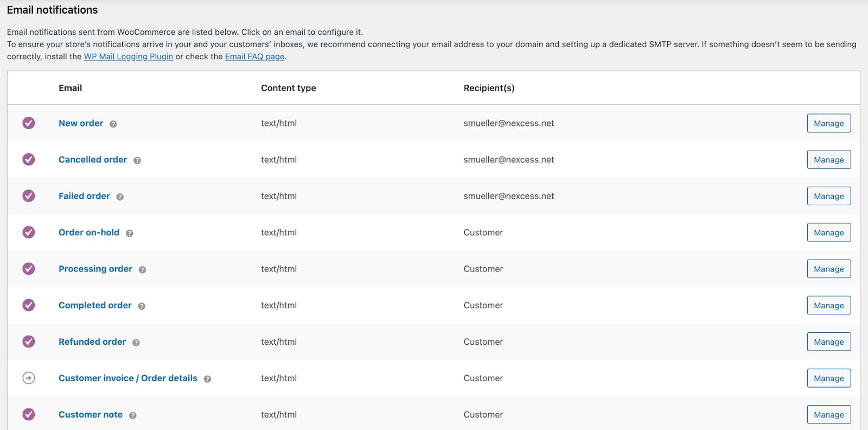Click the enabled checkmark for Processing order

pyautogui.click(x=29, y=269)
